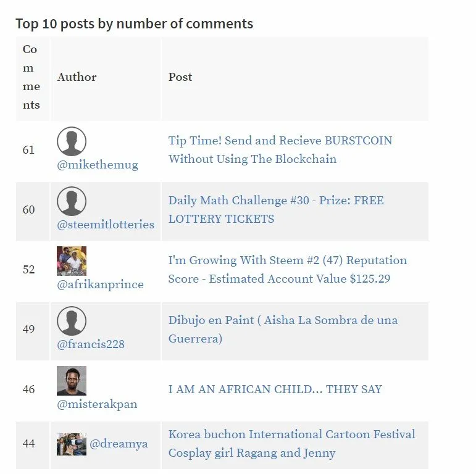Viewport: 476px width, 474px height.
Task: Open Korea buchon Cartoon Festival post
Action: point(292,444)
